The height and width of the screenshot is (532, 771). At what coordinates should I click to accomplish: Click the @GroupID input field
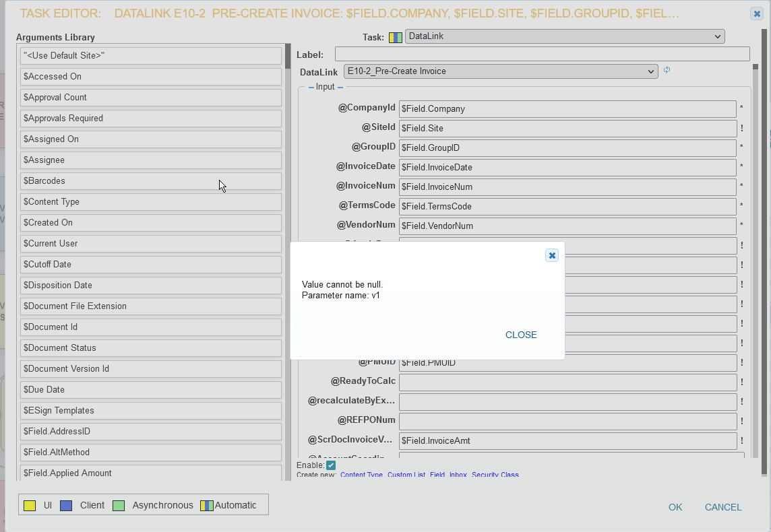(x=567, y=148)
